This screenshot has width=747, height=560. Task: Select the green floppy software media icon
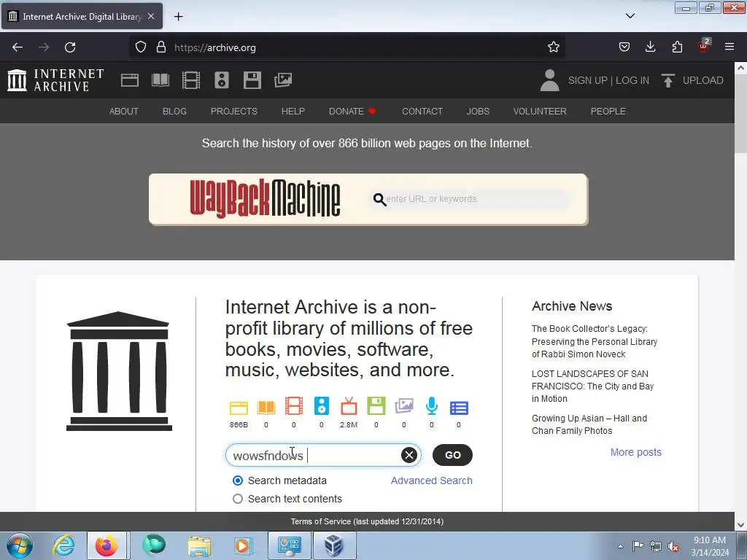[376, 406]
